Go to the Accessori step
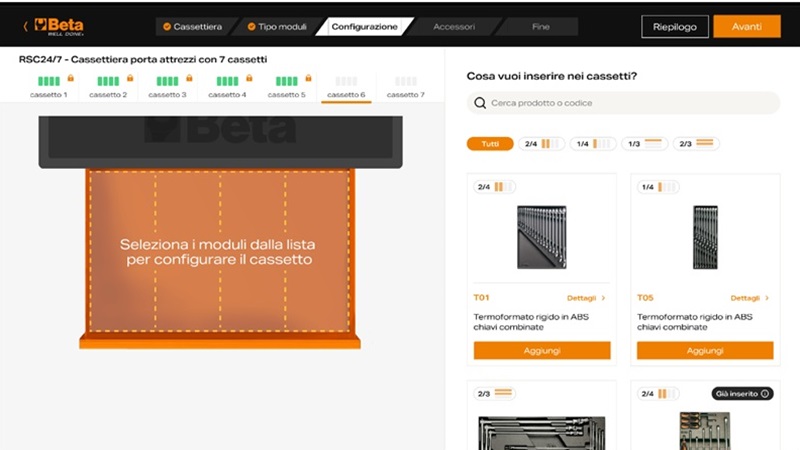Image resolution: width=800 pixels, height=450 pixels. pyautogui.click(x=454, y=27)
